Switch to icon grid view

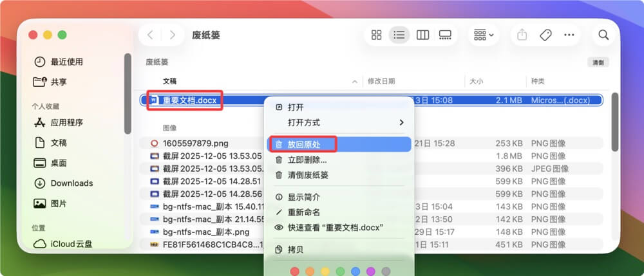[x=376, y=35]
